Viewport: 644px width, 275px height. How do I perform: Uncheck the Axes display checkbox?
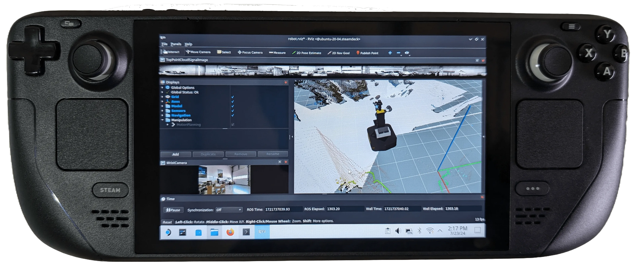tap(232, 101)
